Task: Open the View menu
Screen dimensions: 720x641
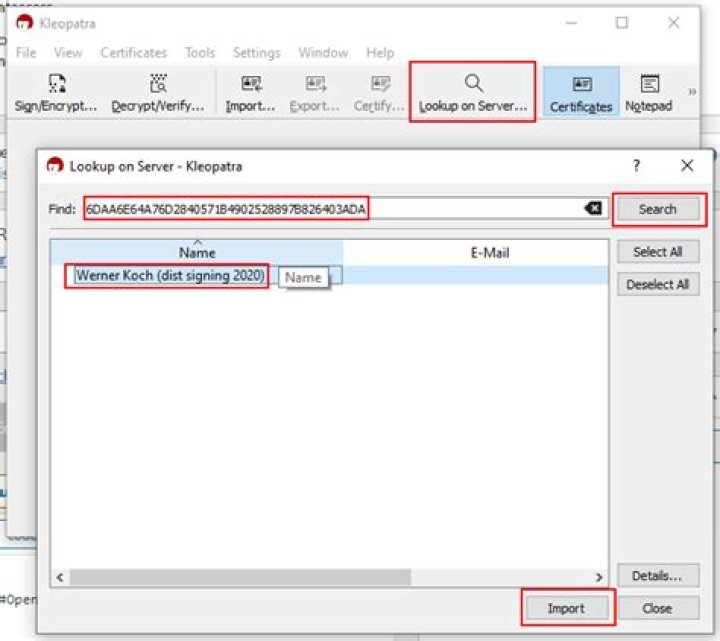Action: coord(68,53)
